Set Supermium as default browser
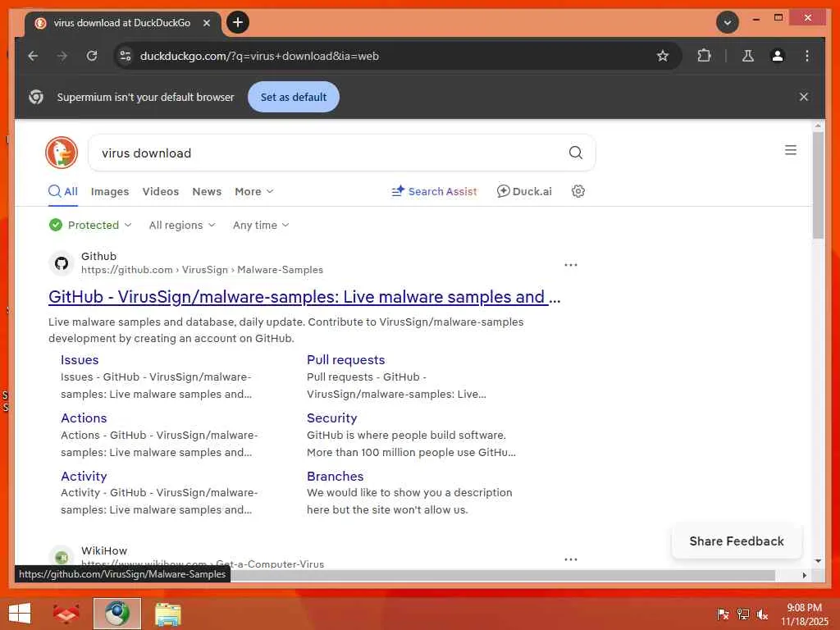Image resolution: width=840 pixels, height=630 pixels. (x=294, y=97)
